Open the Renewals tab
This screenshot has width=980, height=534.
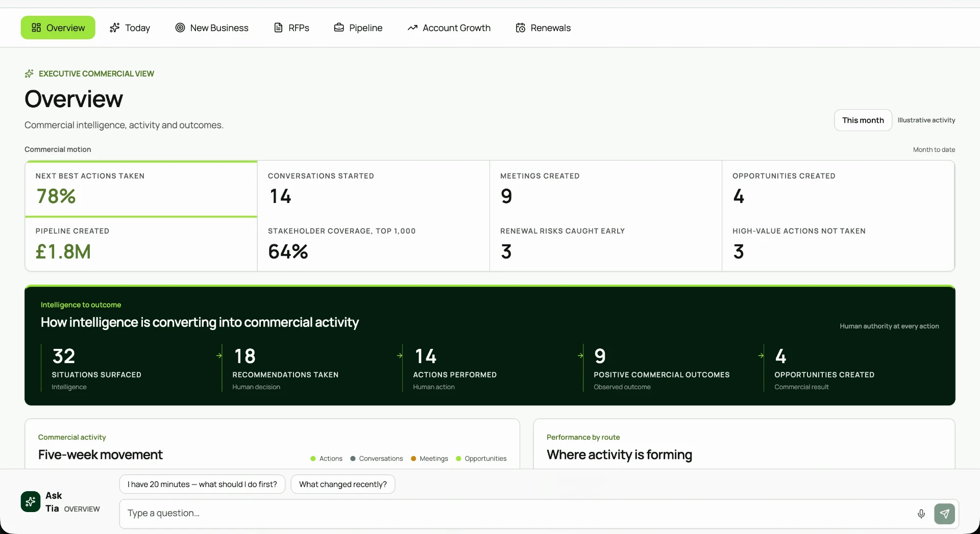[x=543, y=28]
